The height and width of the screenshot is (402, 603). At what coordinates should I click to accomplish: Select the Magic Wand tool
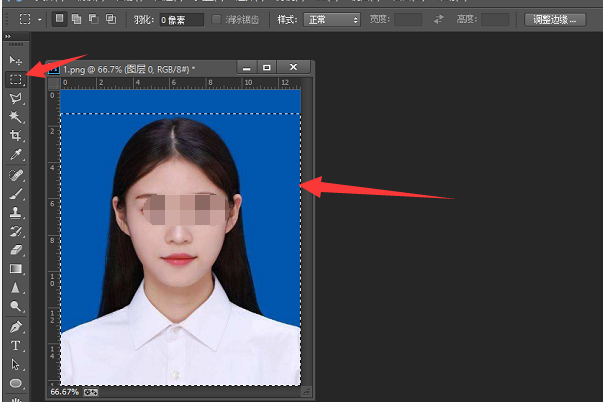tap(16, 117)
